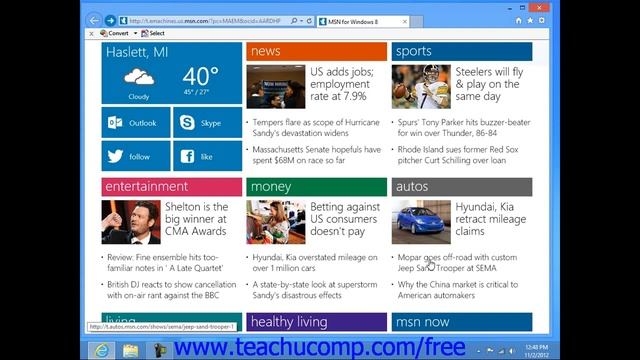Close the MSN for Windows 8 tab
This screenshot has height=360, width=640.
tap(404, 22)
